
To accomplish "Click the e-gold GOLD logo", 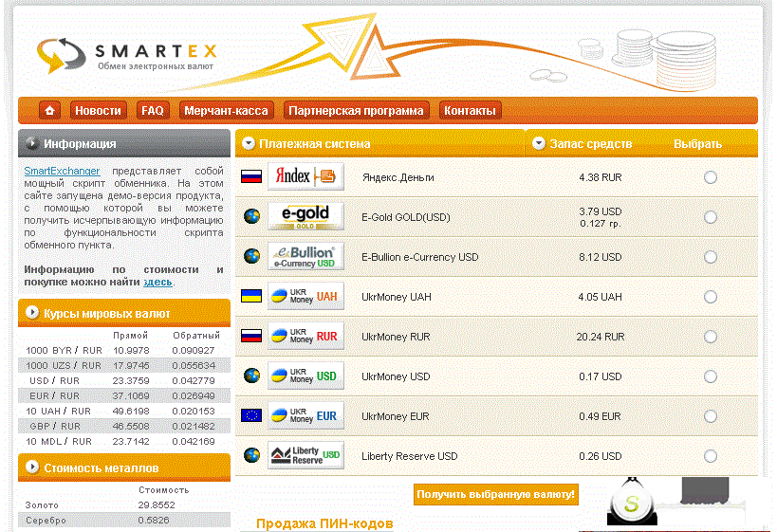I will point(305,216).
